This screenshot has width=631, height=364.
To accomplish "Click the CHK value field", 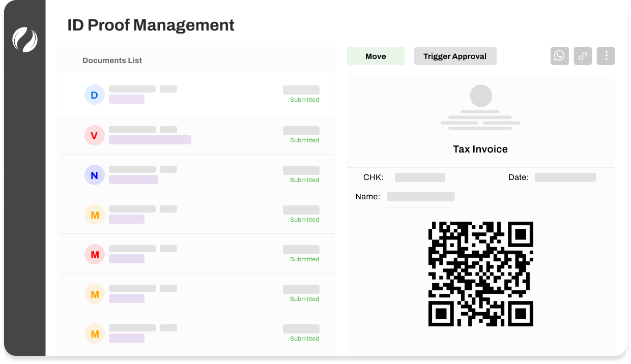I will tap(420, 177).
